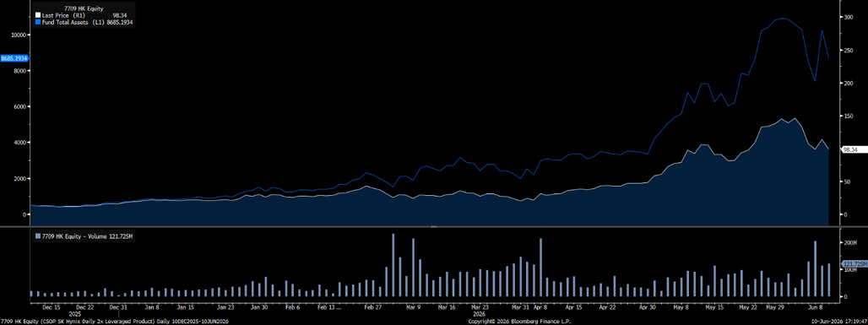Click the 200M volume axis label
The width and height of the screenshot is (868, 325).
[849, 242]
